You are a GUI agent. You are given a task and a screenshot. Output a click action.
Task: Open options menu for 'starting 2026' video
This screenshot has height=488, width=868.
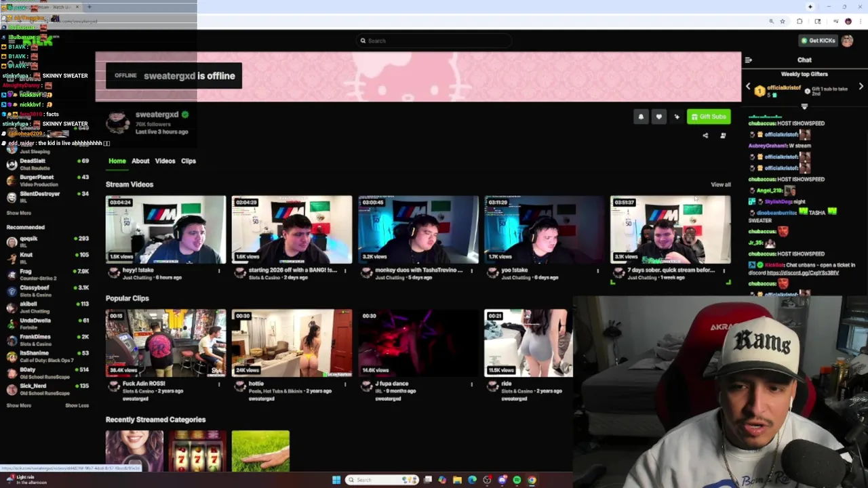tap(345, 271)
